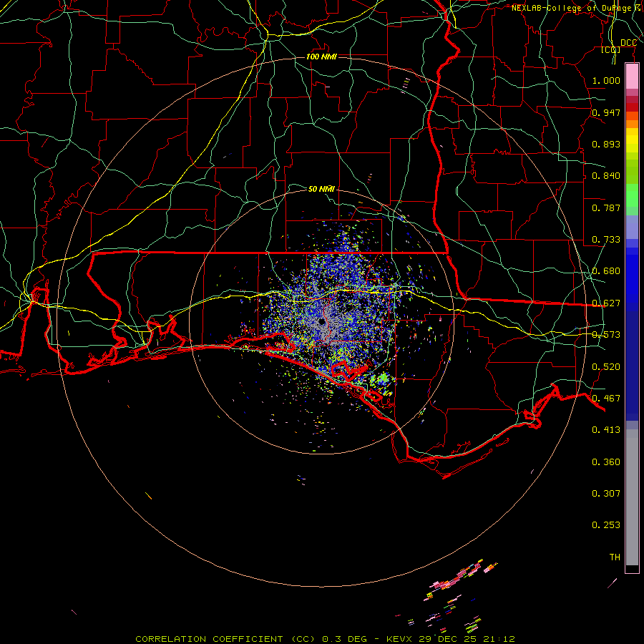Click the 0.893 scale value
Viewport: 644px width, 644px height.
[606, 144]
